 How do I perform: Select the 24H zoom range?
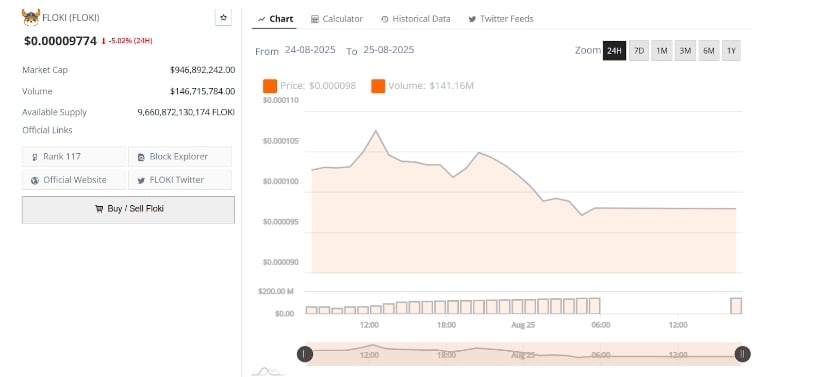(614, 50)
